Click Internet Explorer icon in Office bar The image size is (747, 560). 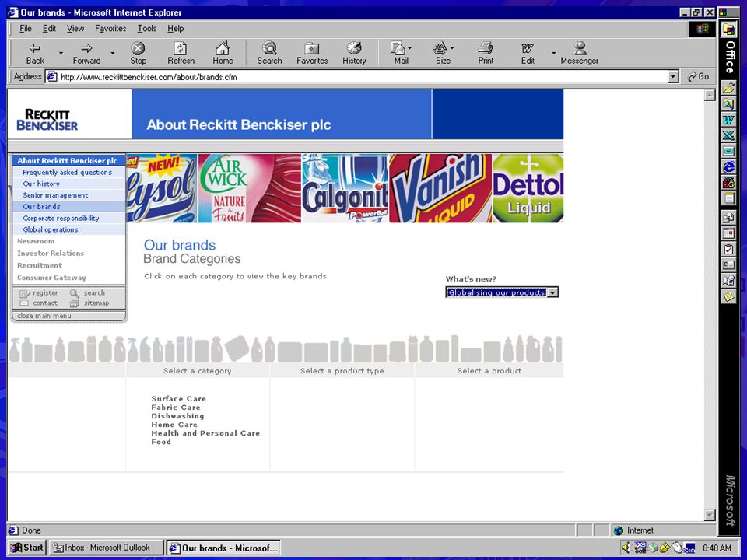(x=728, y=166)
